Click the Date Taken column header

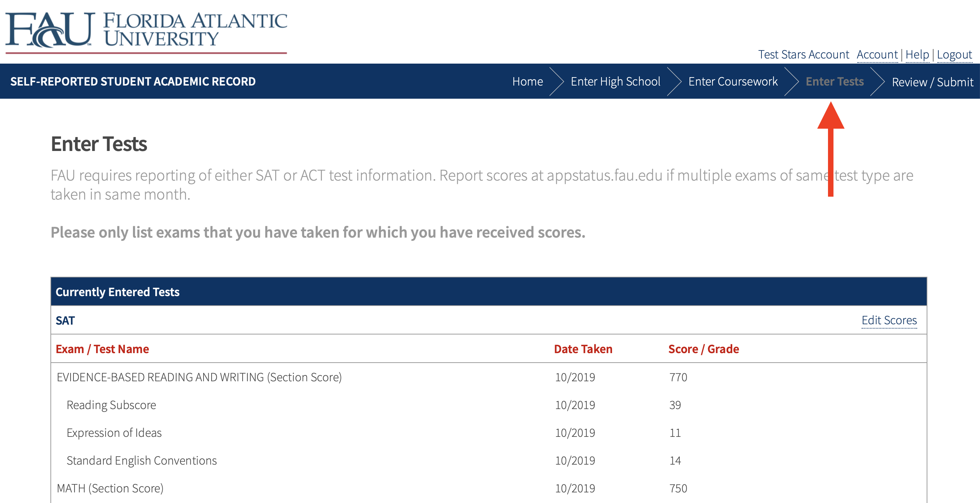[583, 349]
